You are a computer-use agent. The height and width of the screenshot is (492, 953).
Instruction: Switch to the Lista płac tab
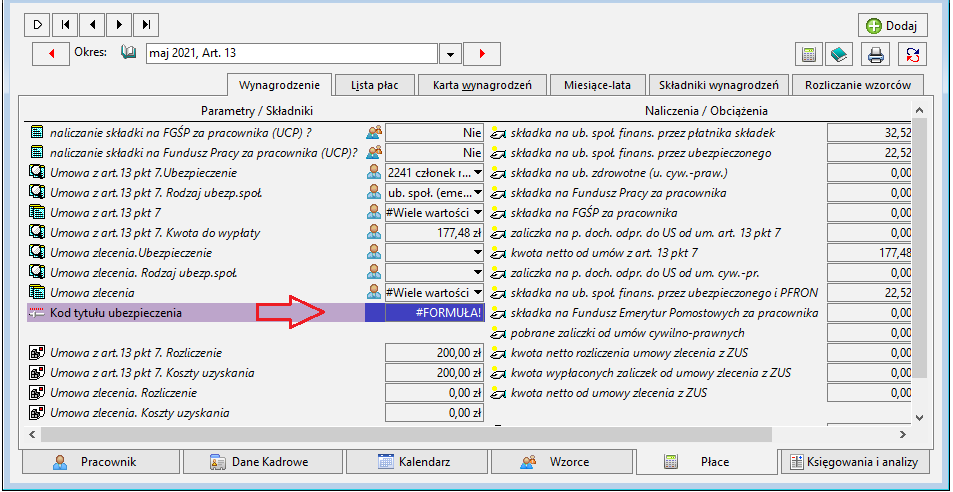click(375, 85)
